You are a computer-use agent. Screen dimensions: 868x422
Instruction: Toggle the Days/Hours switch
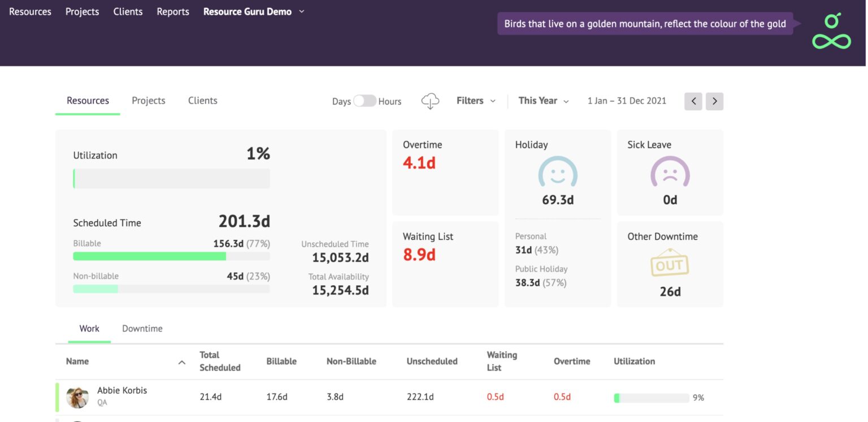(364, 101)
